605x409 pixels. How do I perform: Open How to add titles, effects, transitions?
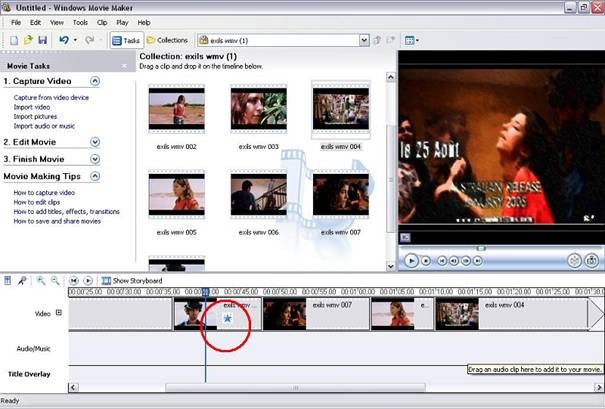point(66,211)
